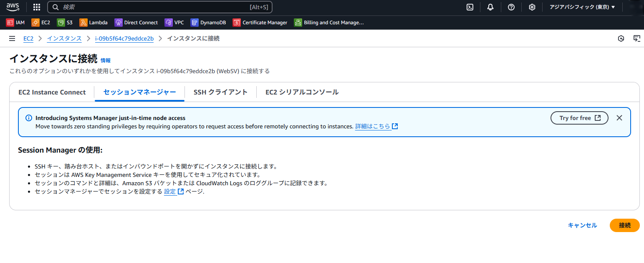Open DynamoDB favorite shortcut

[208, 23]
